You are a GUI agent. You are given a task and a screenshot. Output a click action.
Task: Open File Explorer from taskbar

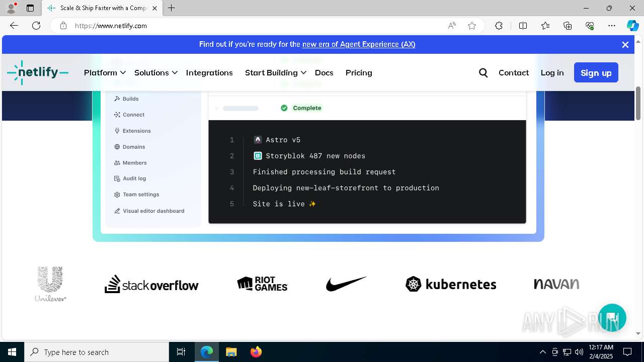pos(231,352)
